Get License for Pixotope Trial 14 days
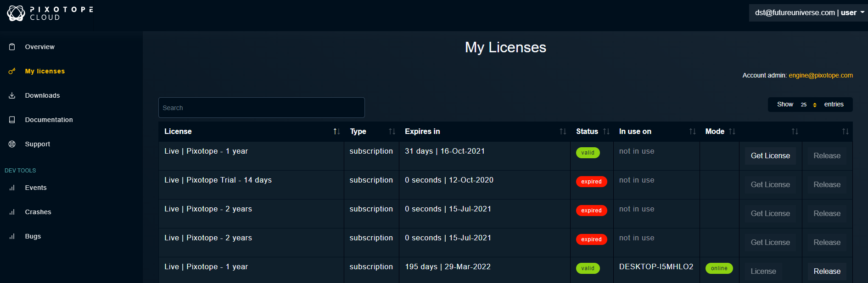868x283 pixels. click(770, 185)
